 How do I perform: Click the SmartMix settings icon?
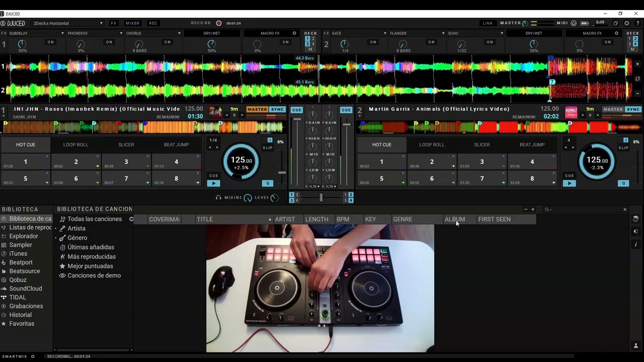tap(33, 356)
